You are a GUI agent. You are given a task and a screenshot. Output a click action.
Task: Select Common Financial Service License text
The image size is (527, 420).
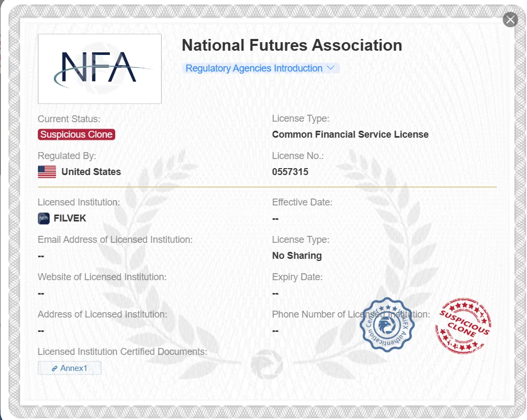coord(350,134)
